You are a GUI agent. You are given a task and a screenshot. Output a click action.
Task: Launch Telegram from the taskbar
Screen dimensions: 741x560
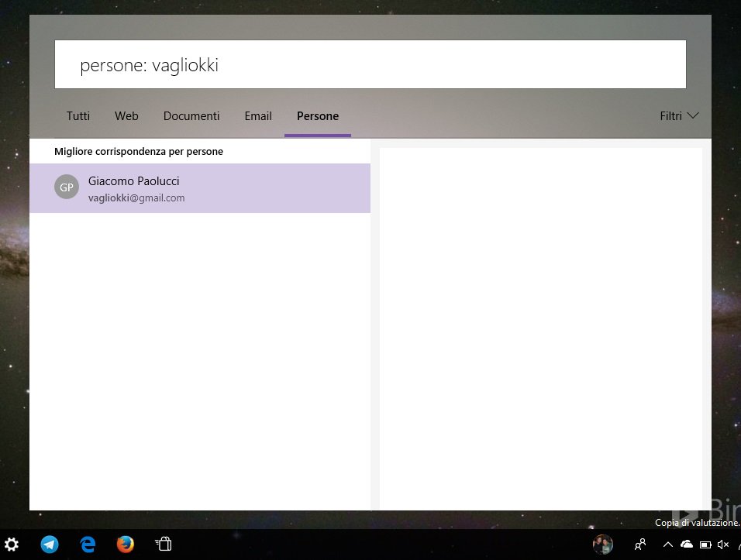coord(50,545)
